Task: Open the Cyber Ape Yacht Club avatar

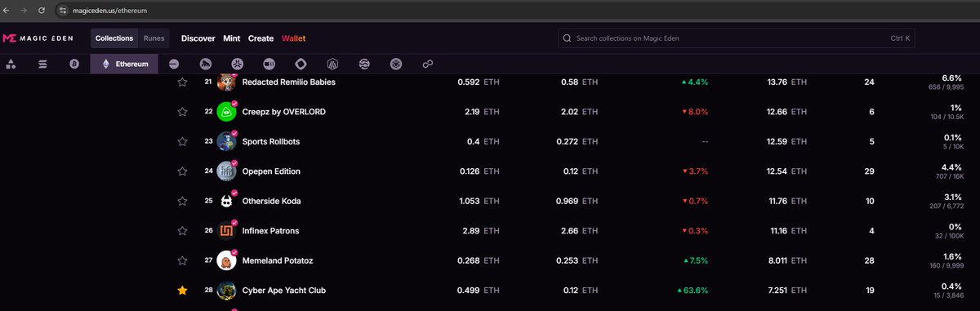Action: [226, 290]
